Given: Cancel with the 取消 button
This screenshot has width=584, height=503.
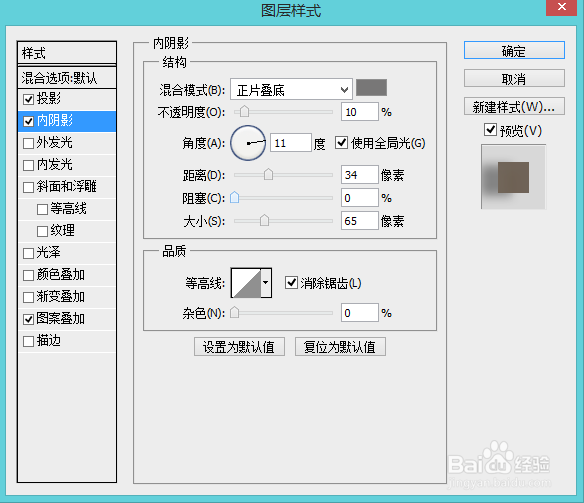Looking at the screenshot, I should 514,79.
